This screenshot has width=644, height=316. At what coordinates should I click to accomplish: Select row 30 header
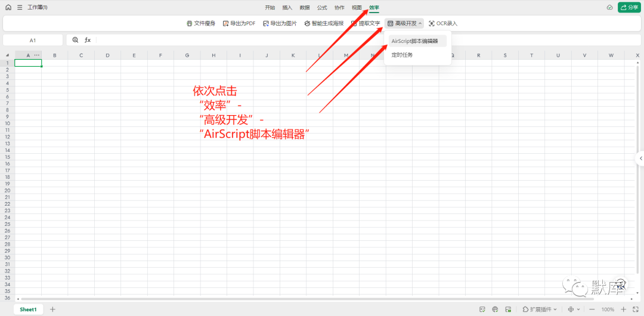pyautogui.click(x=7, y=257)
